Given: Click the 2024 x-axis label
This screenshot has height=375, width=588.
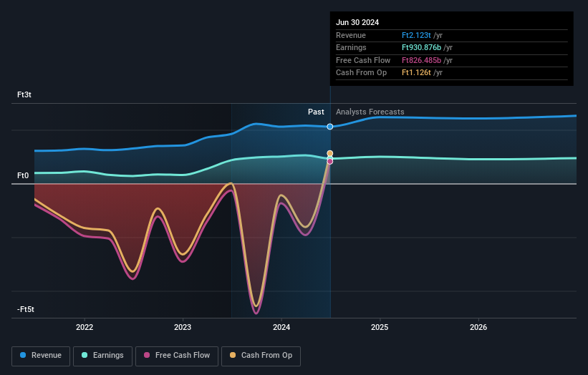Looking at the screenshot, I should (x=281, y=328).
